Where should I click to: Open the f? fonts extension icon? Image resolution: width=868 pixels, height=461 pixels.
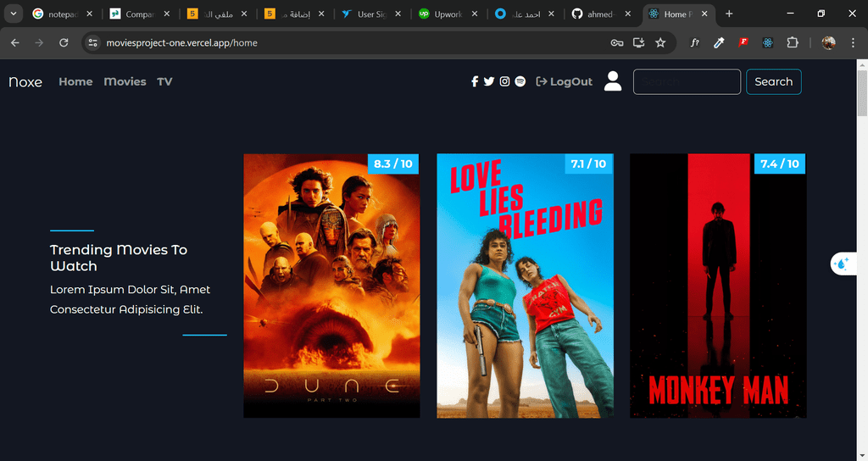pos(694,42)
